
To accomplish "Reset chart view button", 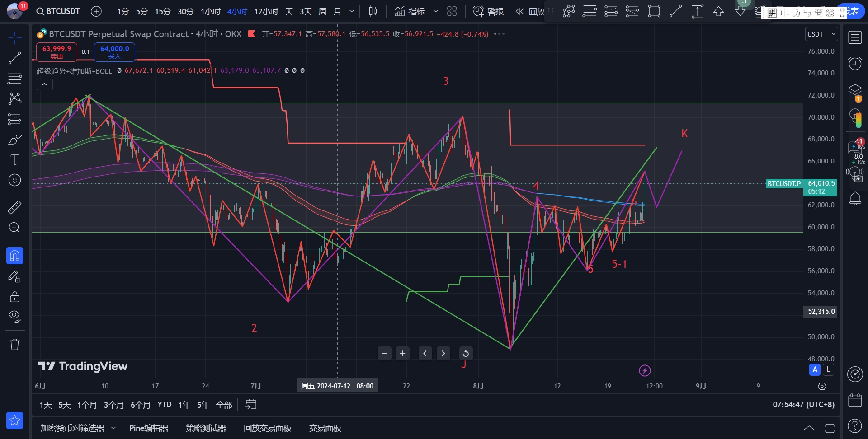I will point(466,353).
